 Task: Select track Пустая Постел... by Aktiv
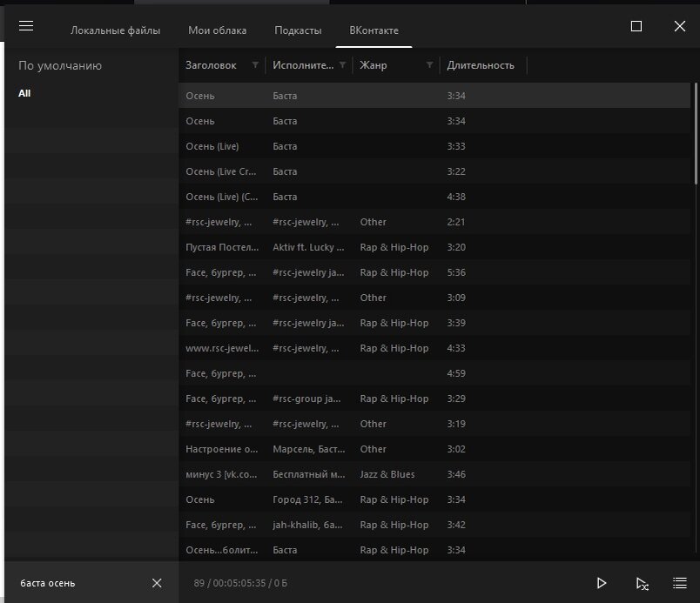pos(434,247)
